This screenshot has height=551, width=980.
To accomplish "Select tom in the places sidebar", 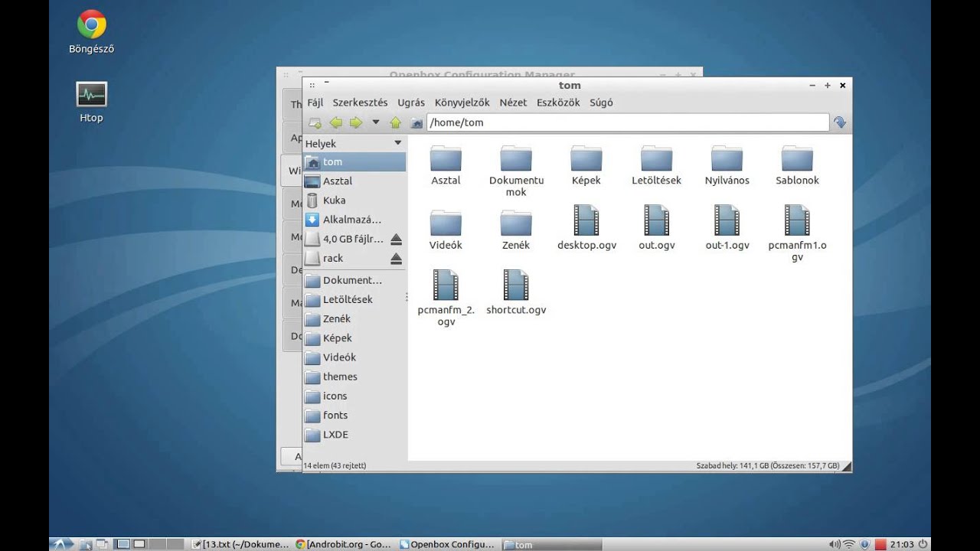I will (x=354, y=161).
